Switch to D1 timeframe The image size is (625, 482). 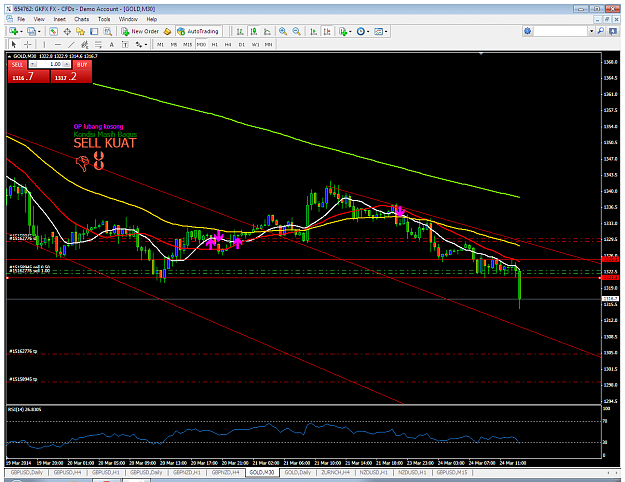(242, 44)
